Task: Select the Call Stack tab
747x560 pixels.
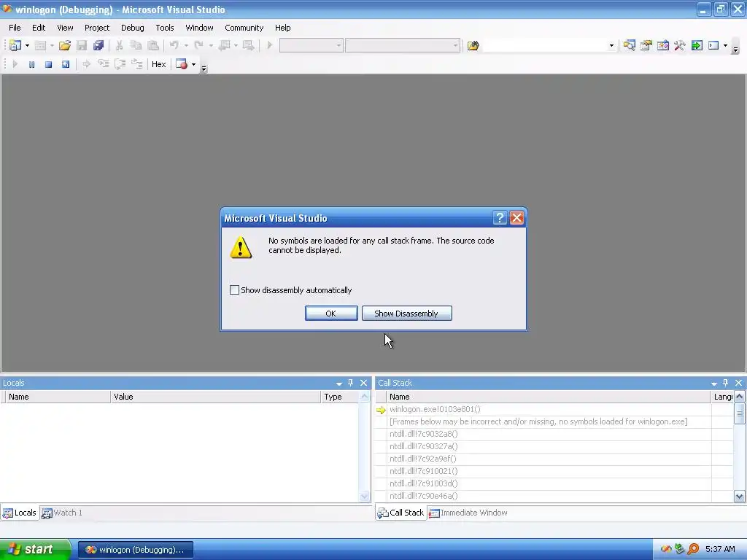Action: click(x=400, y=513)
